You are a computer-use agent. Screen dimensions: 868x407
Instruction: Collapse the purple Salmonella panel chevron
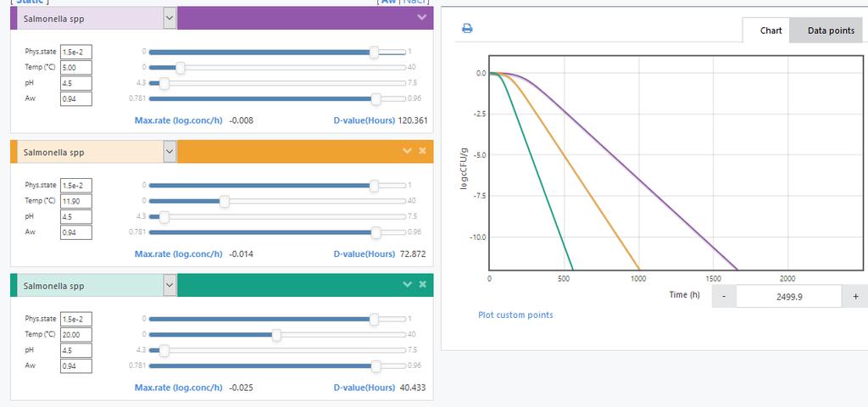[x=422, y=17]
